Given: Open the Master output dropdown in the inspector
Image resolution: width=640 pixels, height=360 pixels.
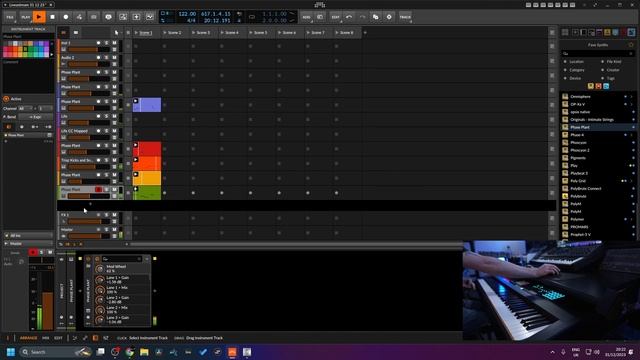Looking at the screenshot, I should coord(28,243).
